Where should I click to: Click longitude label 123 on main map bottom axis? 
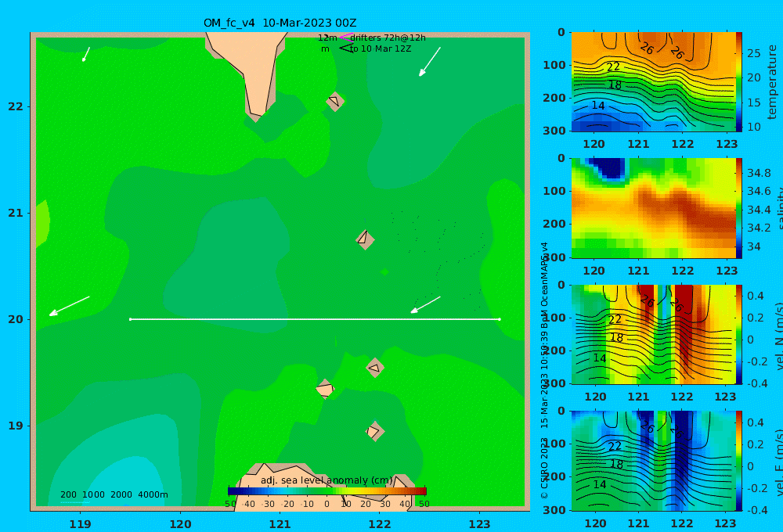pos(480,524)
